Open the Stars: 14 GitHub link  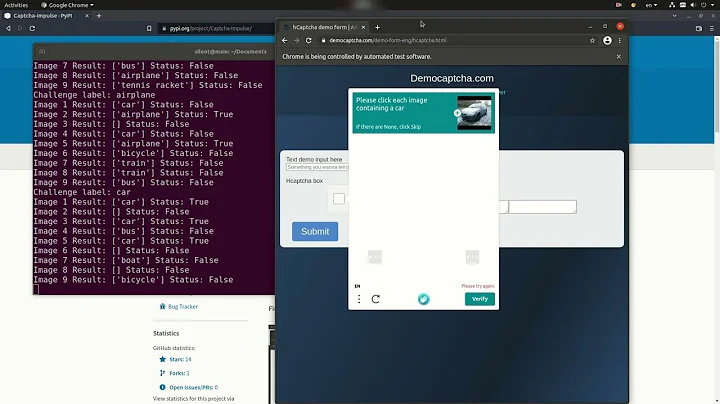pos(180,359)
